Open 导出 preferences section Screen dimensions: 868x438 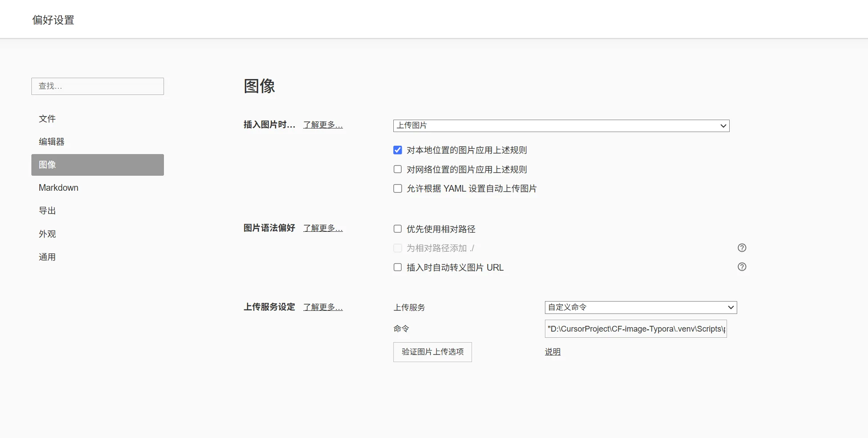pyautogui.click(x=98, y=211)
